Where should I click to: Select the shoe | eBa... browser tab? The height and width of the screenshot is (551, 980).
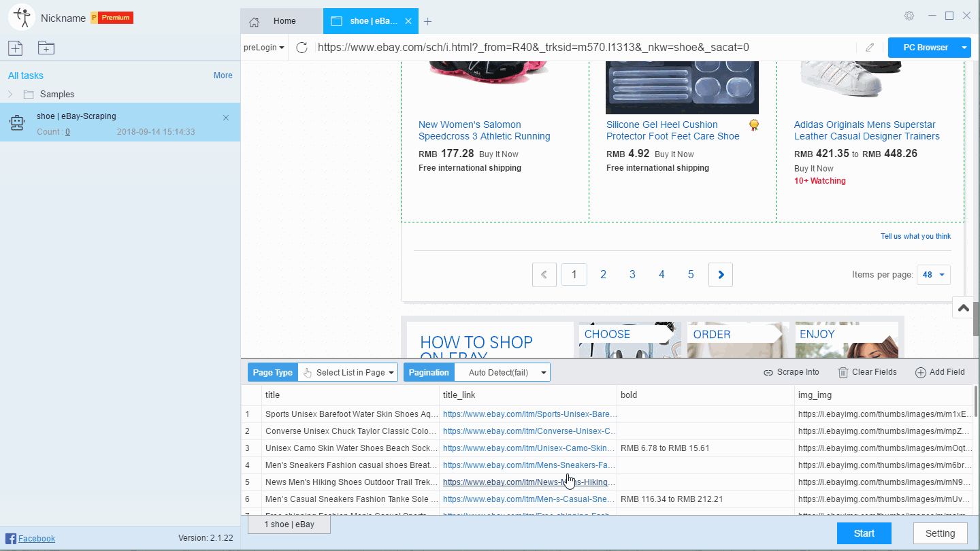tap(372, 21)
